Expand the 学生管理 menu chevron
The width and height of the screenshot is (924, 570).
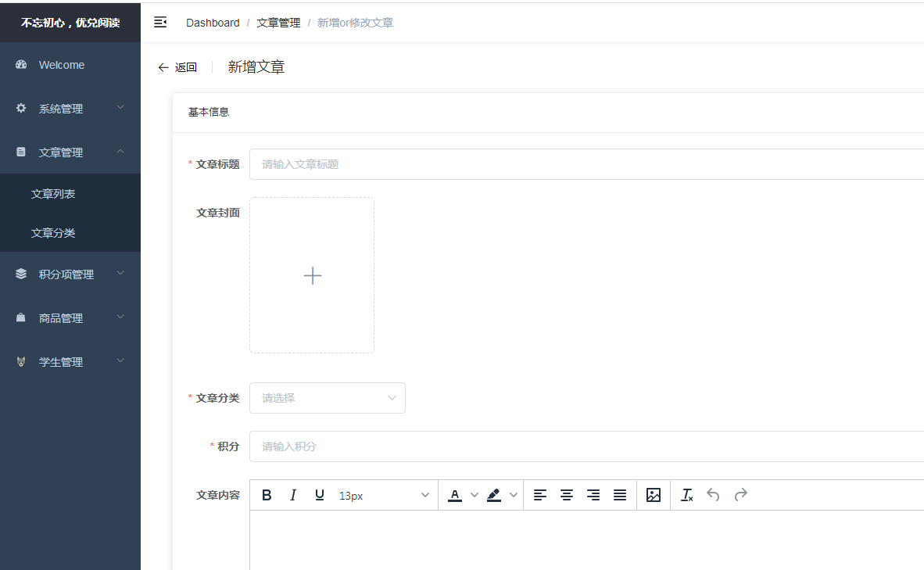pos(120,360)
